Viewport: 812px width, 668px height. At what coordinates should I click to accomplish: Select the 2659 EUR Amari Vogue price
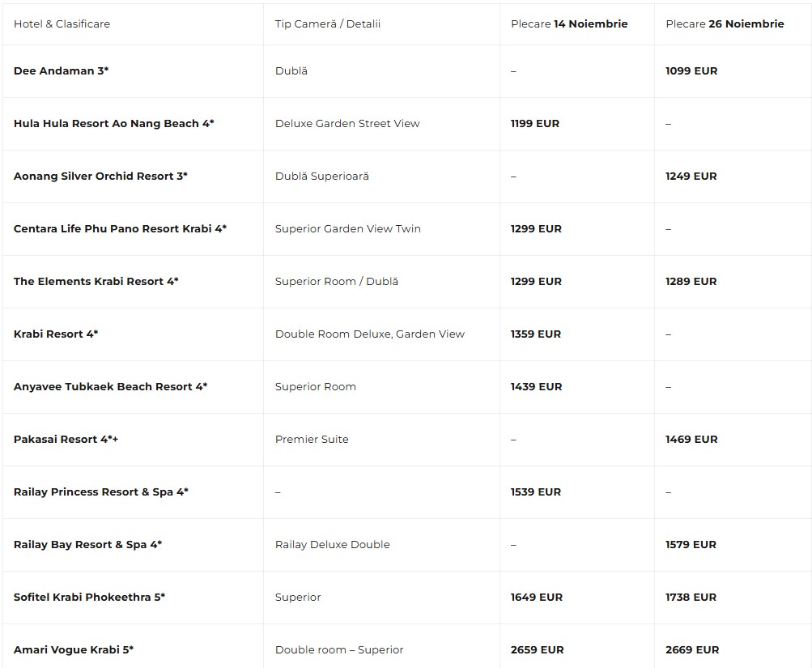[x=537, y=650]
